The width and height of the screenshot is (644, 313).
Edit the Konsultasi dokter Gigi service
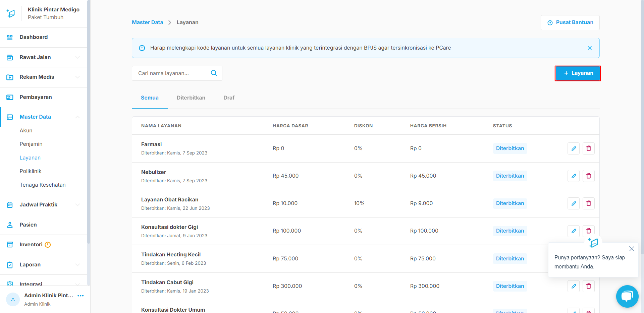click(x=574, y=231)
